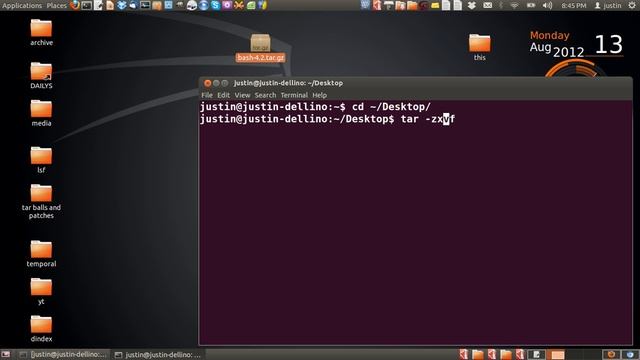This screenshot has width=640, height=360.
Task: Open the Bluetooth indicator
Action: pos(501,5)
